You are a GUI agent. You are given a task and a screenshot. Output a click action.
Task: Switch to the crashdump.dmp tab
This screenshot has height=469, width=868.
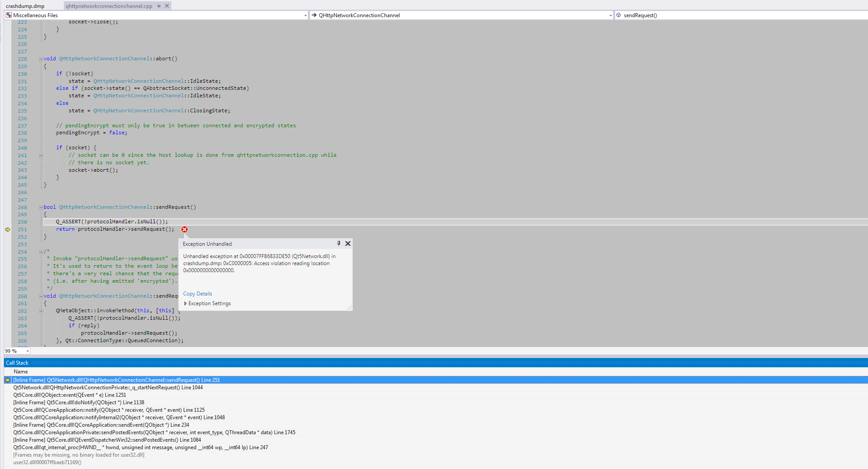click(x=25, y=6)
